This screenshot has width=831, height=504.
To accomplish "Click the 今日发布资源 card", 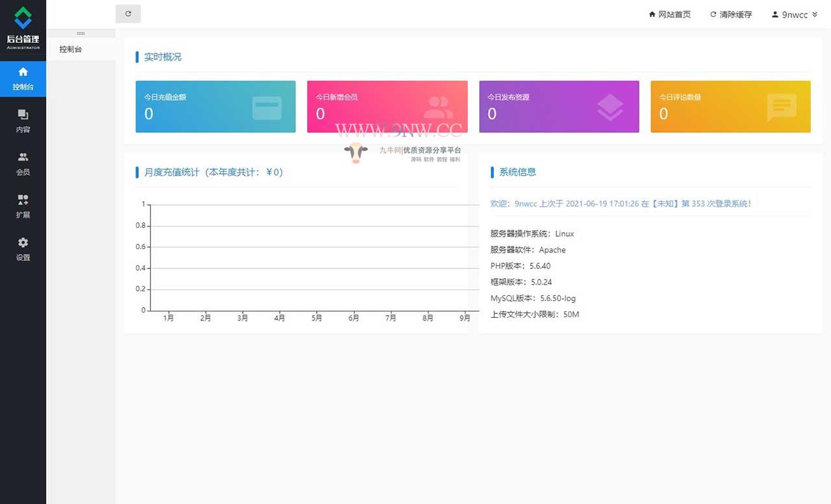I will (559, 106).
